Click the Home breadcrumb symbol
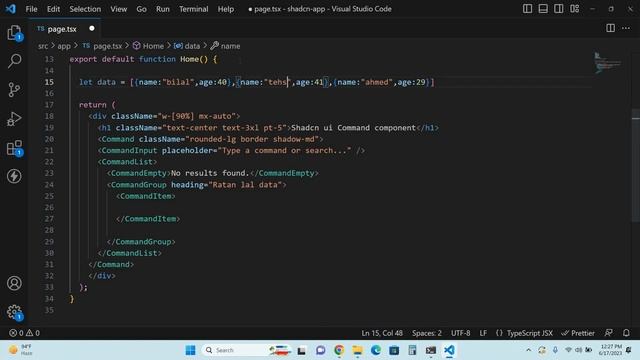This screenshot has width=640, height=360. tap(149, 46)
